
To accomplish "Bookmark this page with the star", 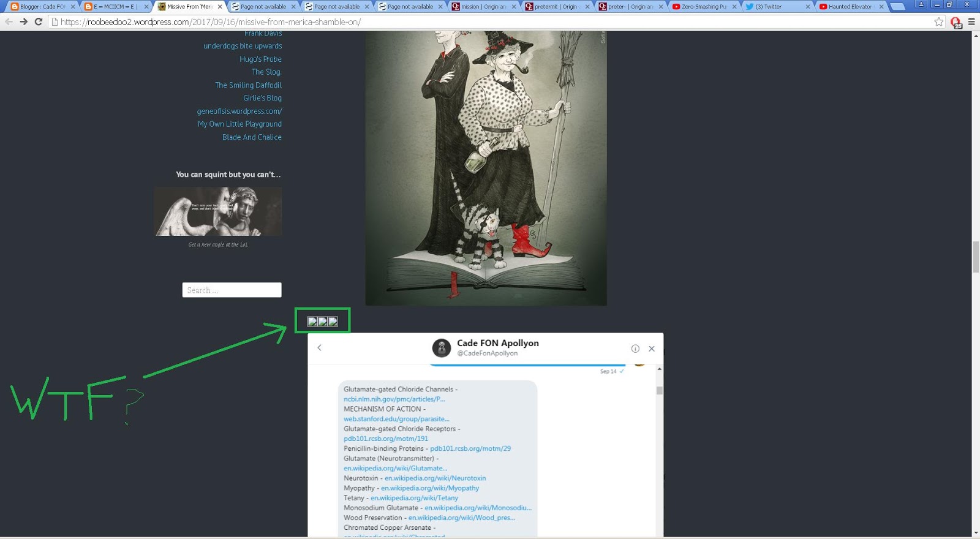I will pyautogui.click(x=939, y=22).
